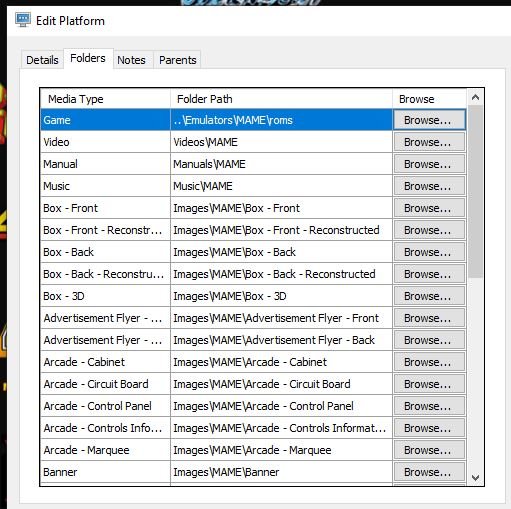Click the Edit Platform window icon
511x509 pixels.
click(23, 20)
